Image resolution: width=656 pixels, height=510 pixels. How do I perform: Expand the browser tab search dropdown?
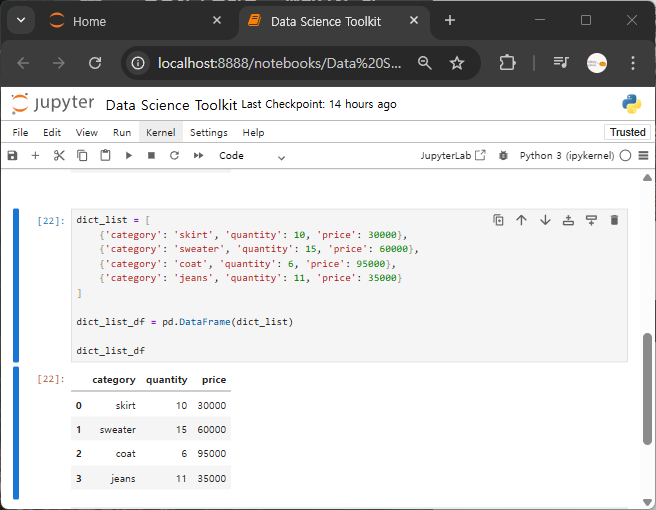[21, 20]
